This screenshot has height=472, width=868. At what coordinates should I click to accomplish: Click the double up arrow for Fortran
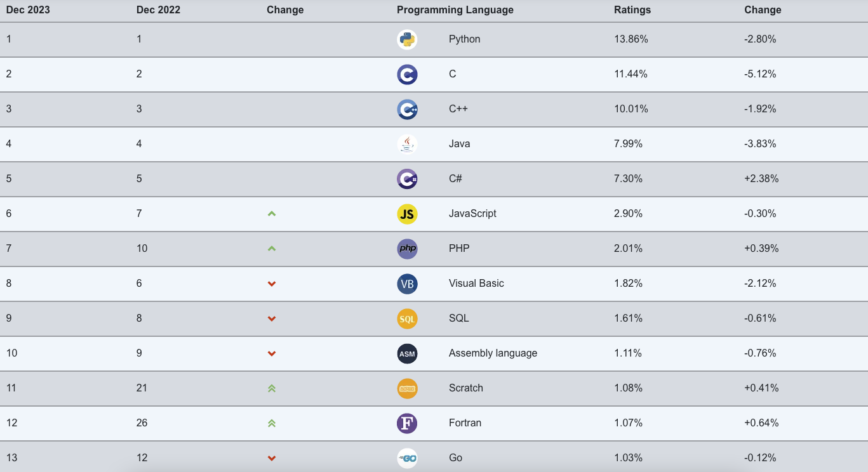pyautogui.click(x=272, y=423)
